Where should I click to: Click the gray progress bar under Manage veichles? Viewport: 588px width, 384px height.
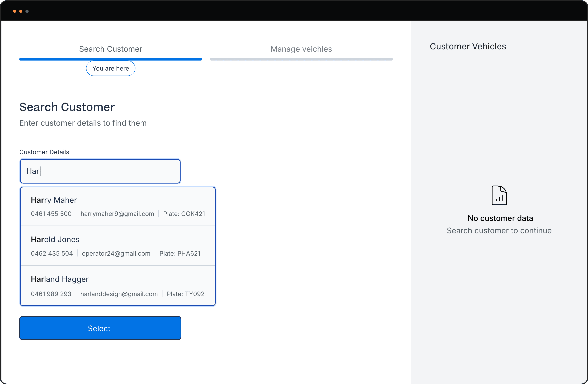point(301,59)
